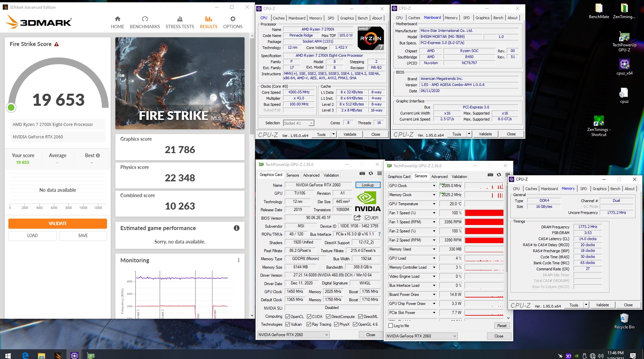Open the GPU Temperature sensor dropdown
Image resolution: width=644 pixels, height=359 pixels.
(434, 204)
